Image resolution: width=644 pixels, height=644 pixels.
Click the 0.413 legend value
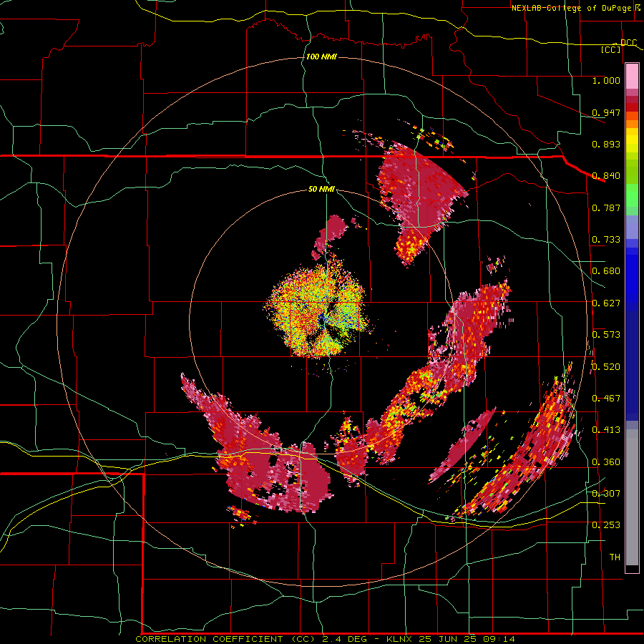(x=606, y=430)
